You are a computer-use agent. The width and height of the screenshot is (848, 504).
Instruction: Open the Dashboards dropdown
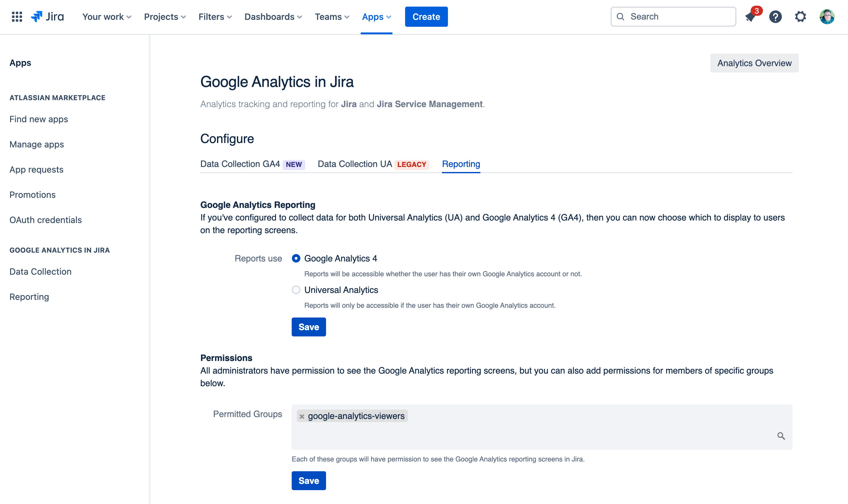click(273, 17)
